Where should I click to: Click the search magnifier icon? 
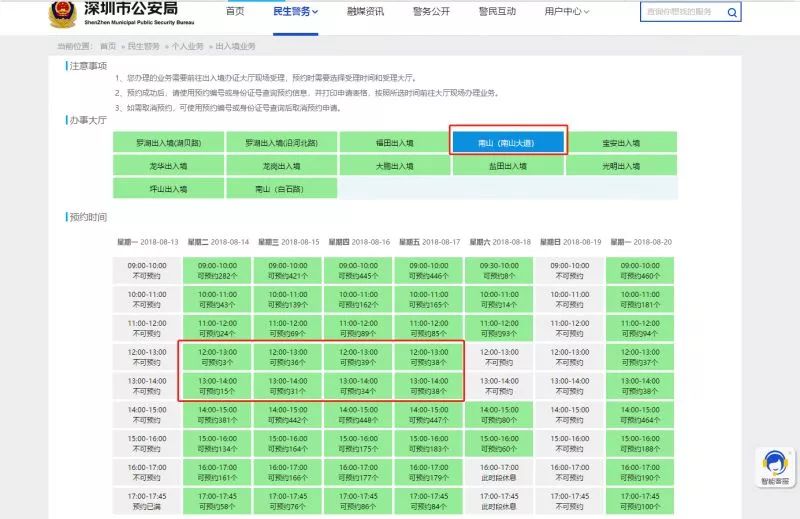coord(732,12)
